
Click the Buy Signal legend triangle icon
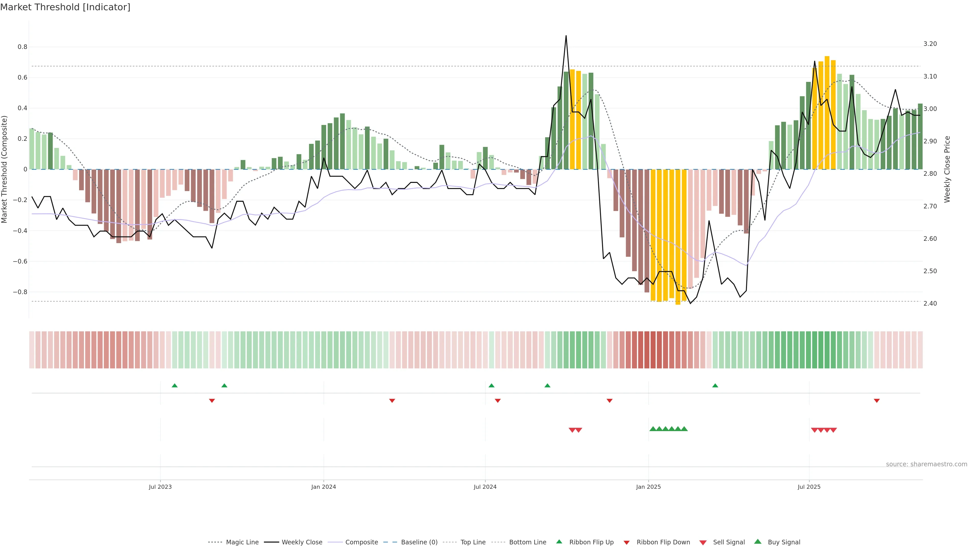(x=758, y=542)
